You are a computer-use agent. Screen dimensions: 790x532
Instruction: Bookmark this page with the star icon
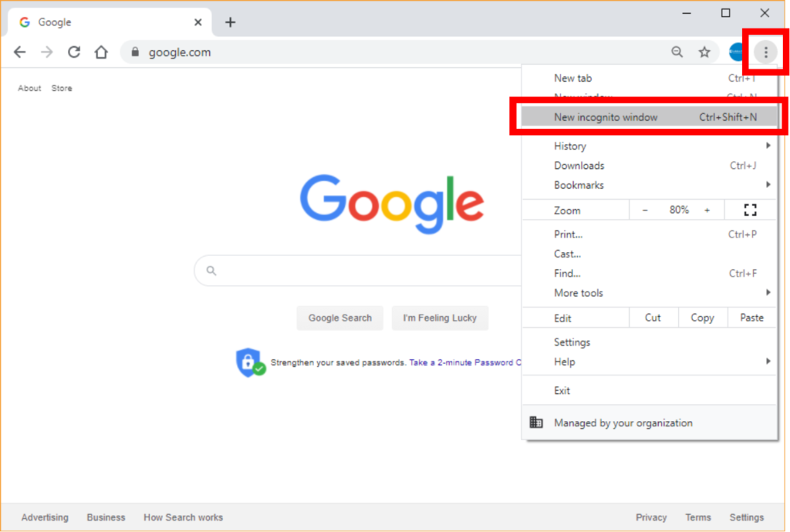[704, 52]
